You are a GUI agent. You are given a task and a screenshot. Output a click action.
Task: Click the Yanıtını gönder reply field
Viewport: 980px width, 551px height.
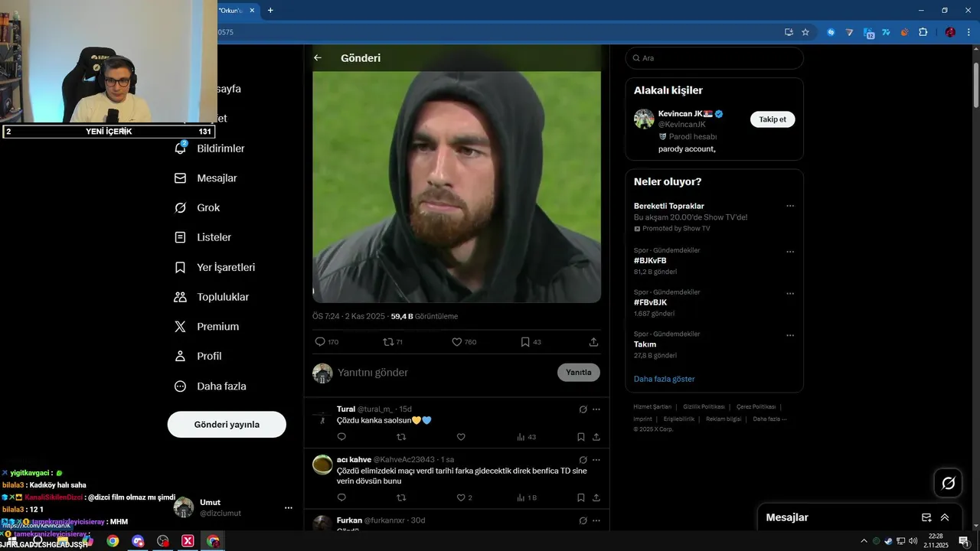coord(444,373)
